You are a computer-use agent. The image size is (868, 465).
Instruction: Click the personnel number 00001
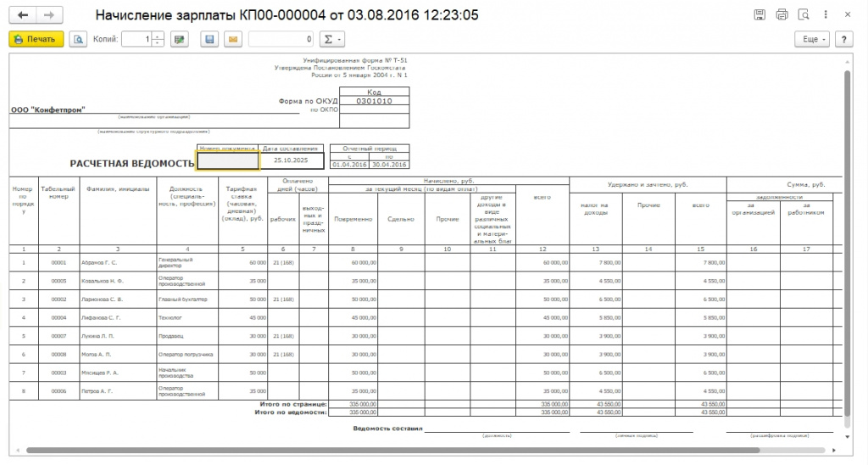[x=58, y=263]
